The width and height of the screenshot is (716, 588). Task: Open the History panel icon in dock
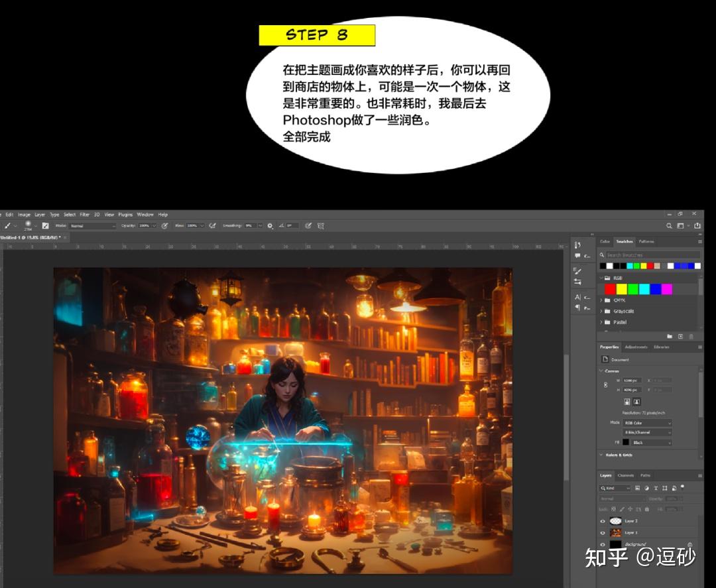click(577, 245)
